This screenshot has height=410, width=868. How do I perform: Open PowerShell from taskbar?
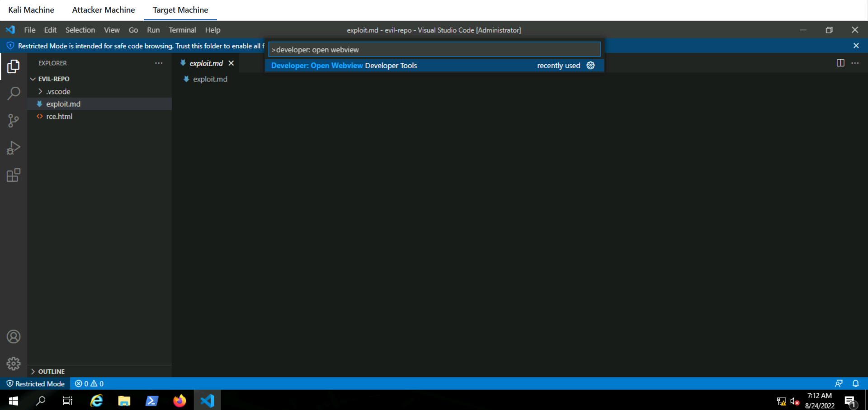(151, 401)
